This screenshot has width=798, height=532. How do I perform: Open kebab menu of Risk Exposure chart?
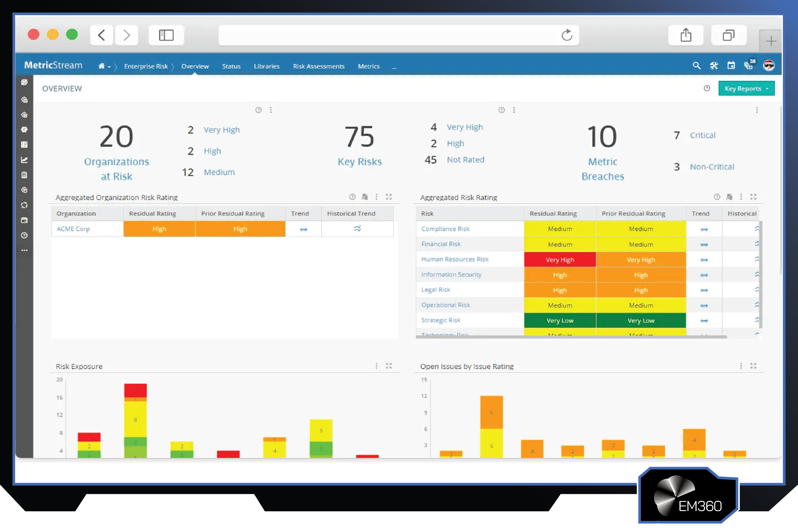click(376, 366)
